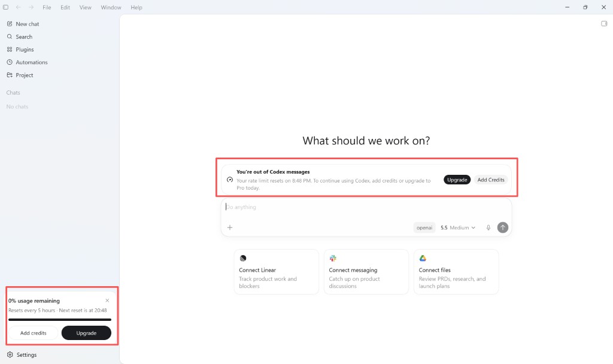Open the Connect Linear card

coord(277,272)
